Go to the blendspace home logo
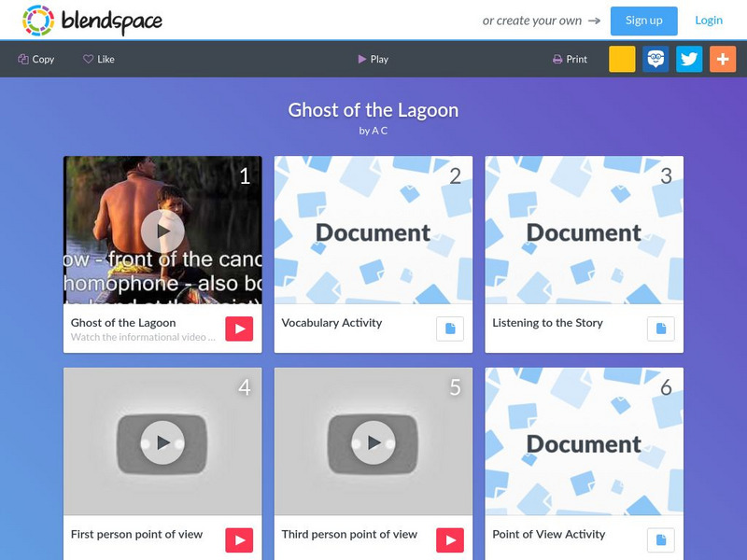The height and width of the screenshot is (560, 747). 92,21
